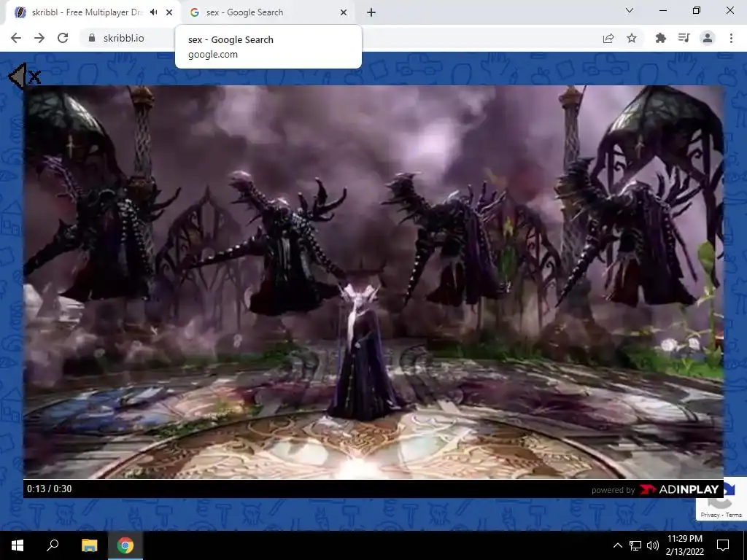The width and height of the screenshot is (747, 560).
Task: Bookmark this page with the star
Action: (x=632, y=38)
